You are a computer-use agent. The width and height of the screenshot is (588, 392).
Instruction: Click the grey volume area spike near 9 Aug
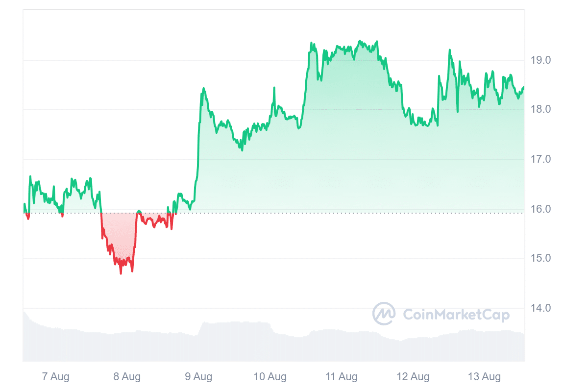click(203, 323)
